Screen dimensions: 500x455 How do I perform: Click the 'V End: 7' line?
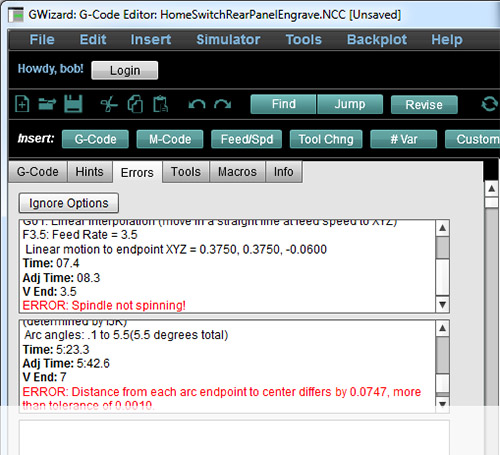44,377
